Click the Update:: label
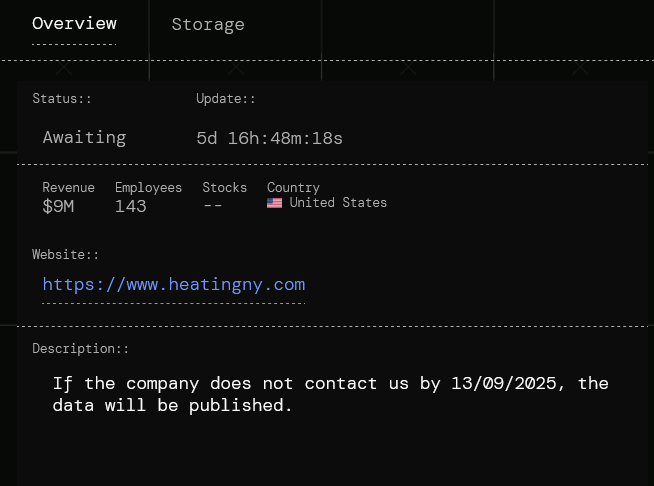 226,98
